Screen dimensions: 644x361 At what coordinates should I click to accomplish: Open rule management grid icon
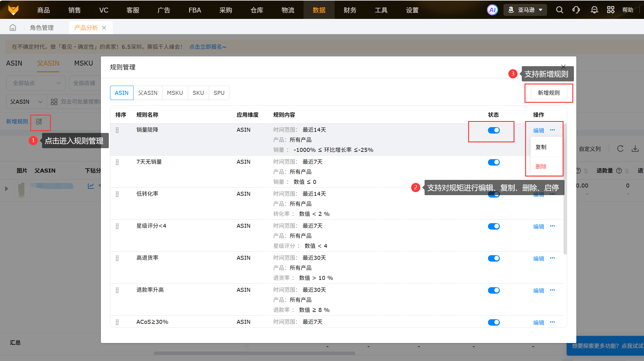click(39, 122)
